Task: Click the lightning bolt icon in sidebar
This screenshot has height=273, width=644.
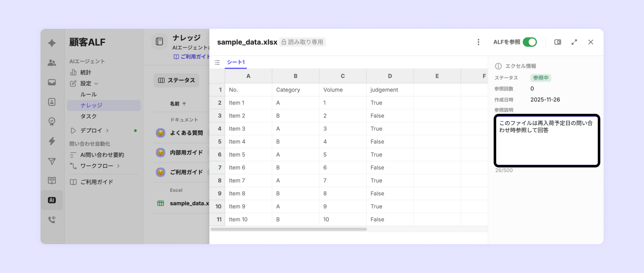Action: click(52, 141)
